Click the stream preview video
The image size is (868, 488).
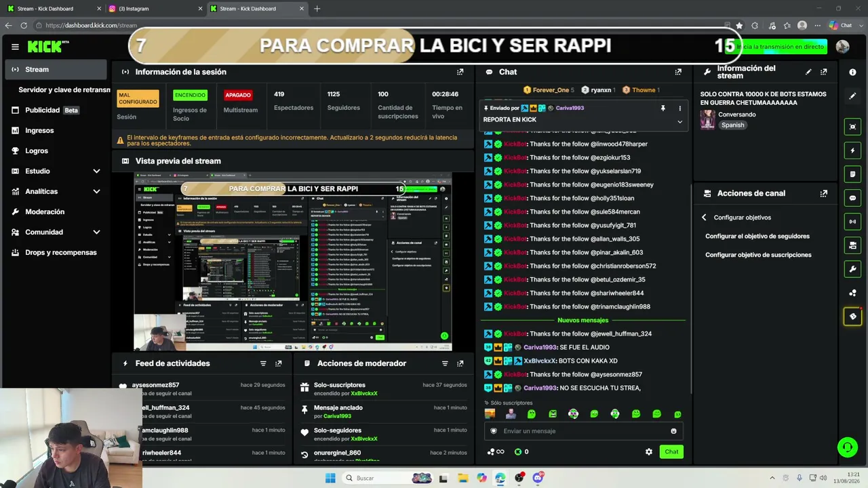tap(293, 261)
